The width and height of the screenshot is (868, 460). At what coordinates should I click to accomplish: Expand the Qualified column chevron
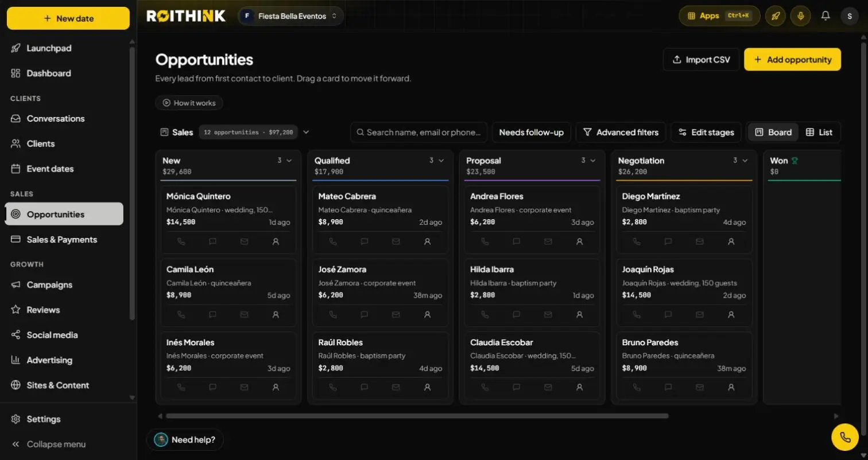pos(441,161)
